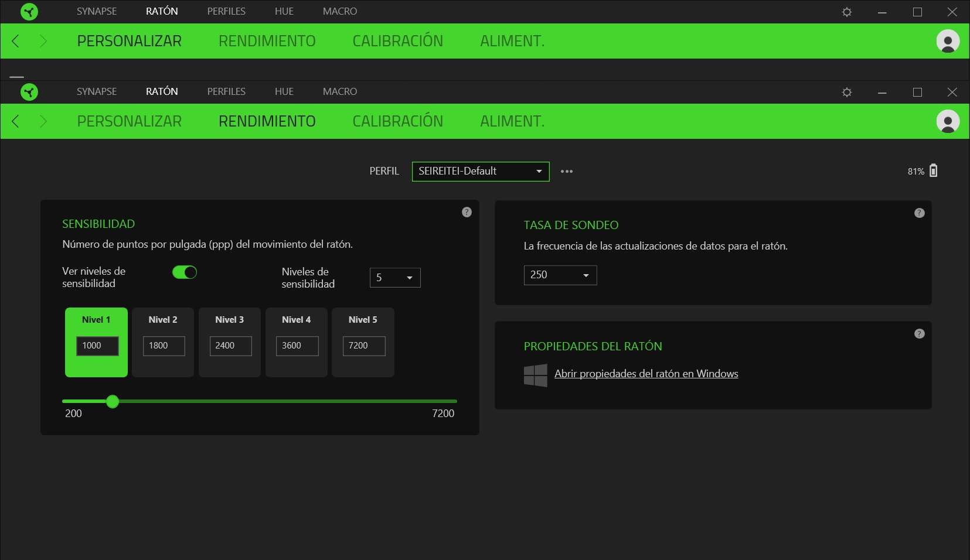Toggle Ver niveles de sensibilidad switch

(x=185, y=272)
